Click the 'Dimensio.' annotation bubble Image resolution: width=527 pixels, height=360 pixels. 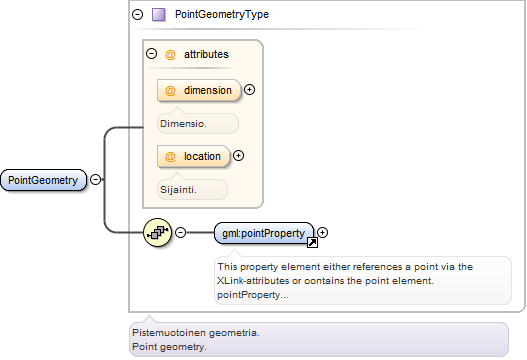pyautogui.click(x=198, y=124)
